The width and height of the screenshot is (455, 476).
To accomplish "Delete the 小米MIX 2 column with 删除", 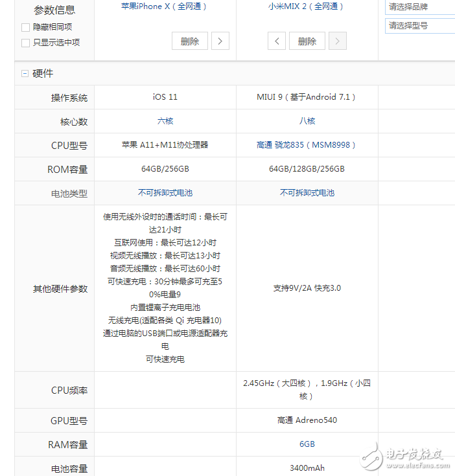I will [x=307, y=41].
